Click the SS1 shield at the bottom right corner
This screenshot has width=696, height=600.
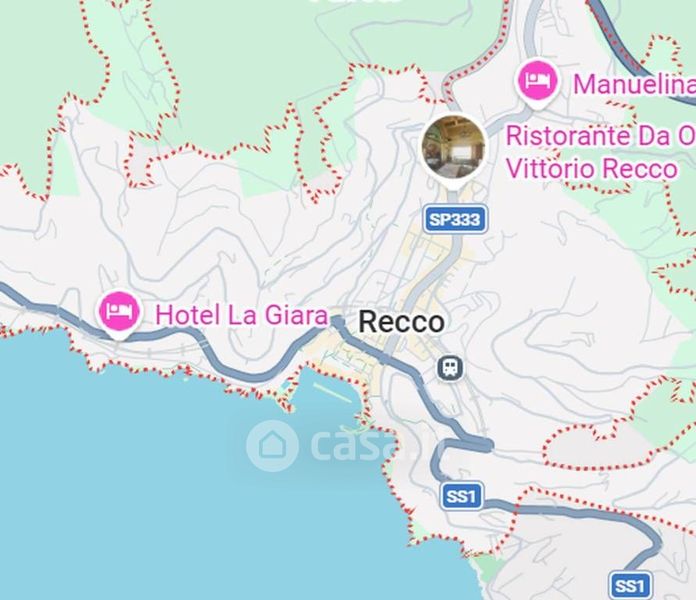pos(631,586)
